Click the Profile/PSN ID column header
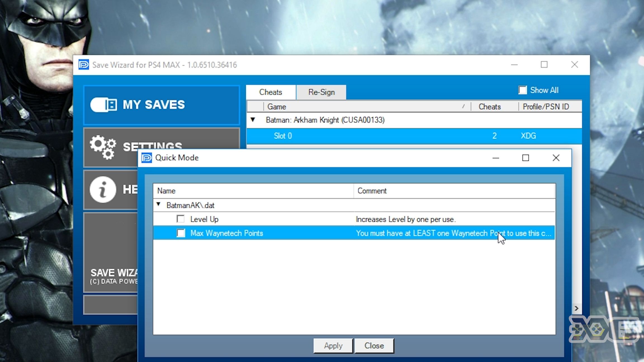Image resolution: width=644 pixels, height=362 pixels. click(550, 107)
